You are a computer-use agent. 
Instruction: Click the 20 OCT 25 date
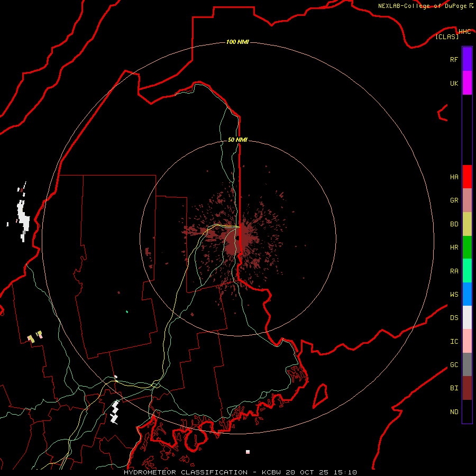tap(307, 472)
